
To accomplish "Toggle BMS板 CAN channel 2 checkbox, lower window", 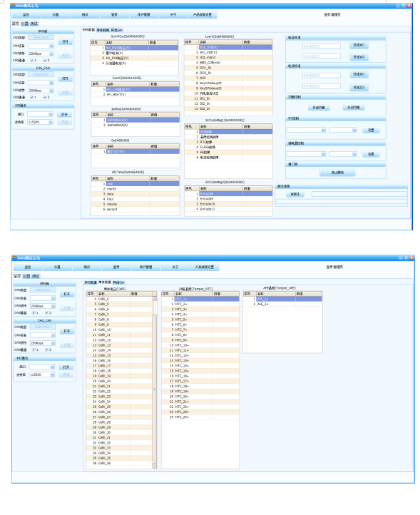I will [46, 313].
